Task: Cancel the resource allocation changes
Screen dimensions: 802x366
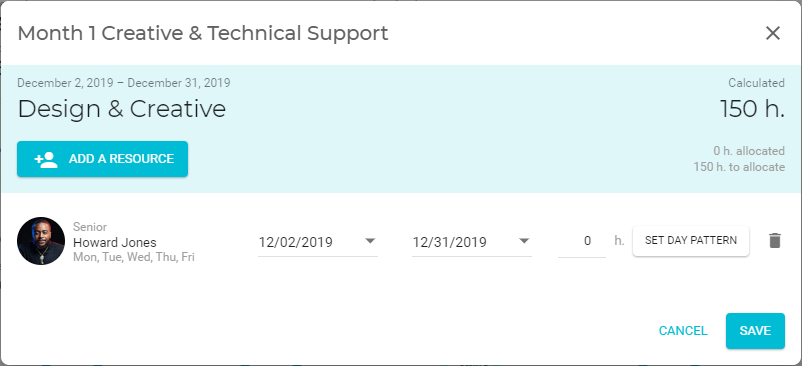Action: pyautogui.click(x=683, y=331)
